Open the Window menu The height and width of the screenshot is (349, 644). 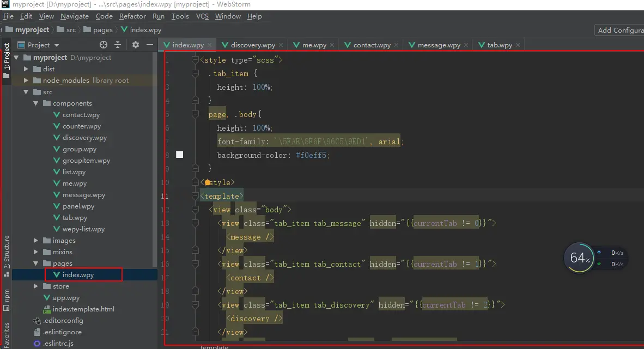[x=228, y=16]
